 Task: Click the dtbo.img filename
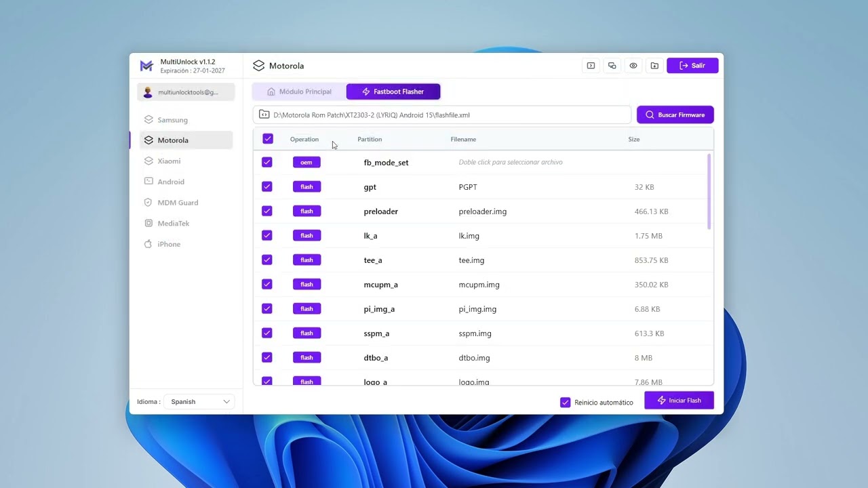474,358
